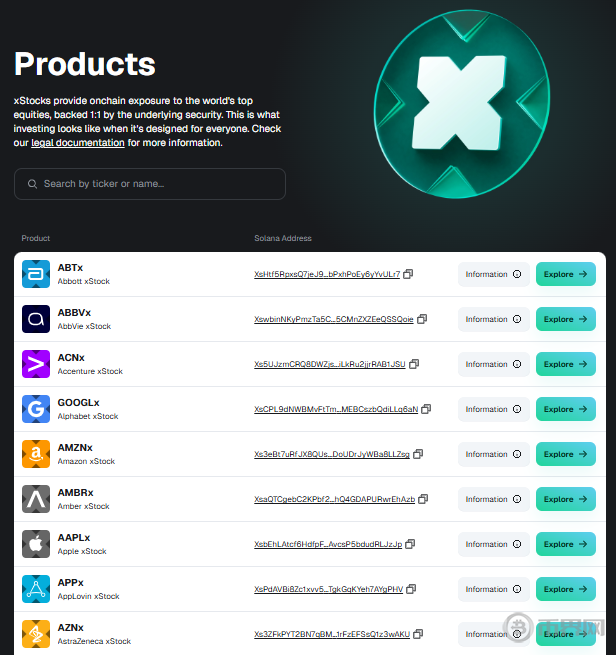Click the Product column header
The image size is (616, 655).
[35, 238]
